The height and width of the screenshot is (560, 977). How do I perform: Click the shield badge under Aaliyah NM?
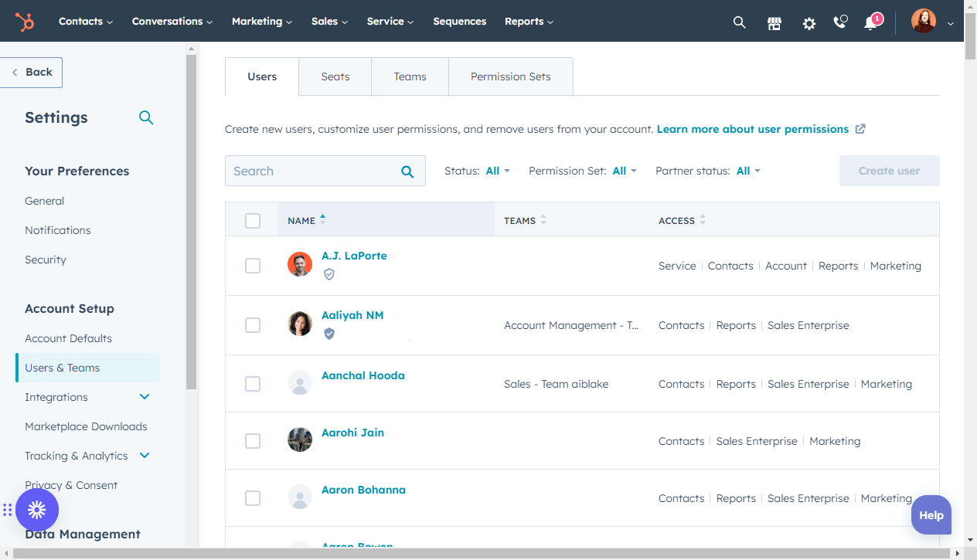[x=329, y=334]
